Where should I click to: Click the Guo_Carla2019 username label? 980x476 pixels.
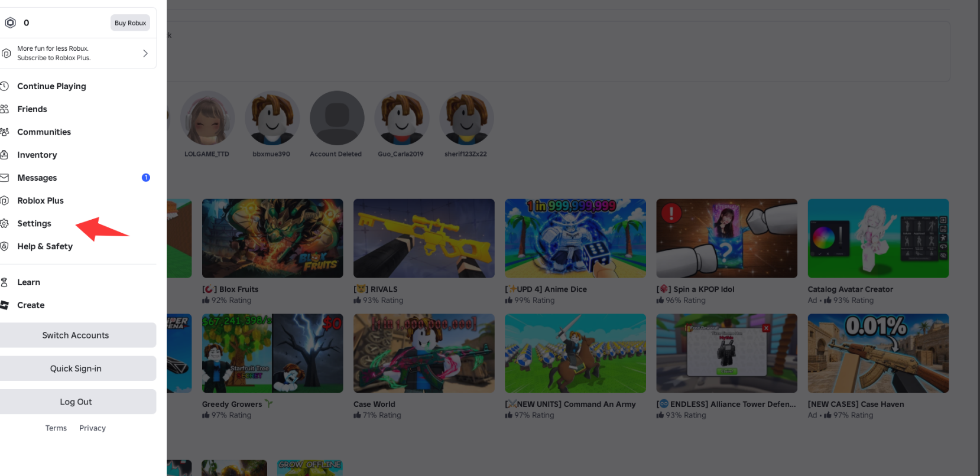pos(401,154)
